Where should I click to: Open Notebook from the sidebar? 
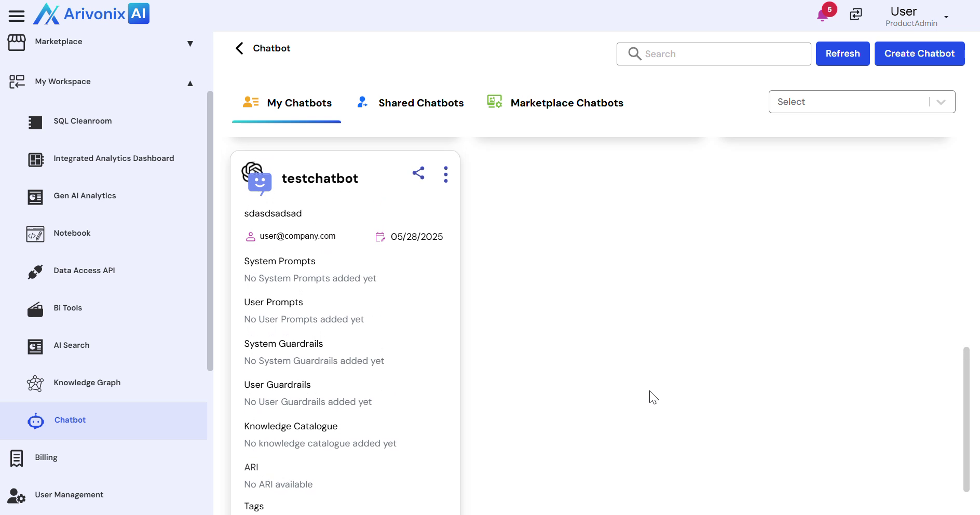[x=72, y=233]
